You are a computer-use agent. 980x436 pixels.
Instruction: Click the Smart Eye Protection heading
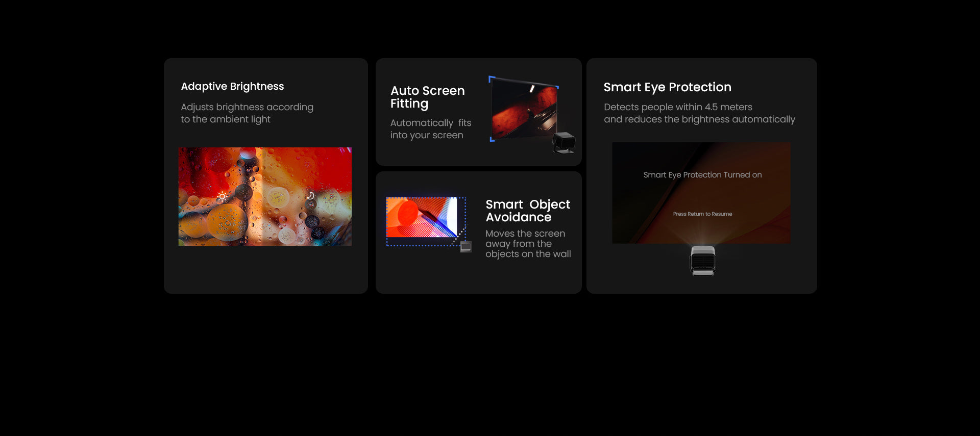click(667, 87)
